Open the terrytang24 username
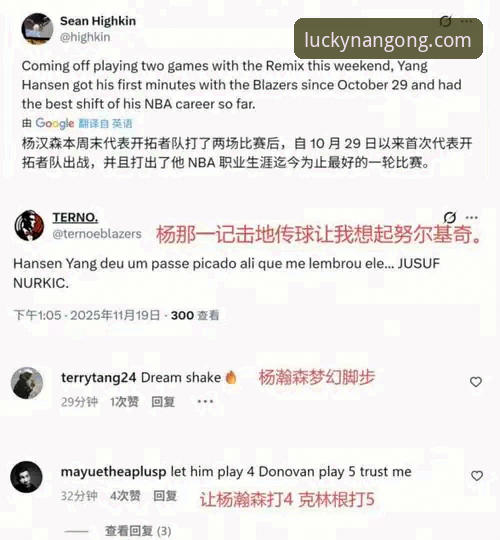Screen dimensions: 500x540 pos(98,378)
